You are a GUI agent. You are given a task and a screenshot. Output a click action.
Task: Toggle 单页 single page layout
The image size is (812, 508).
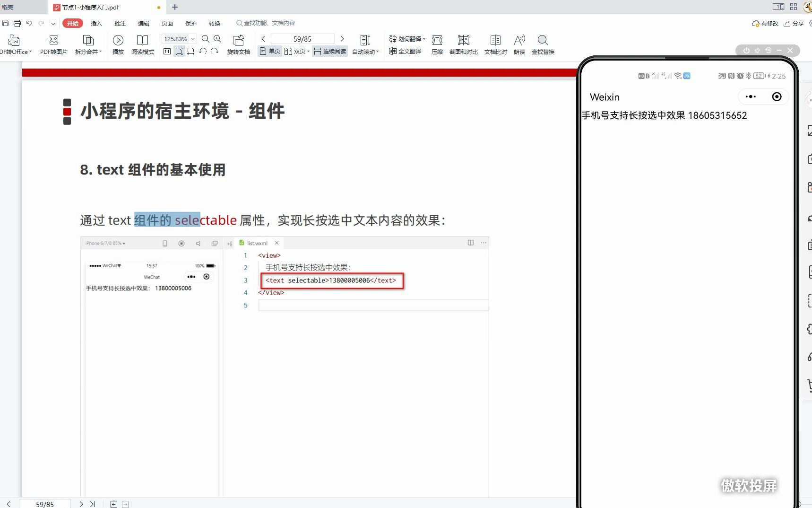coord(270,51)
